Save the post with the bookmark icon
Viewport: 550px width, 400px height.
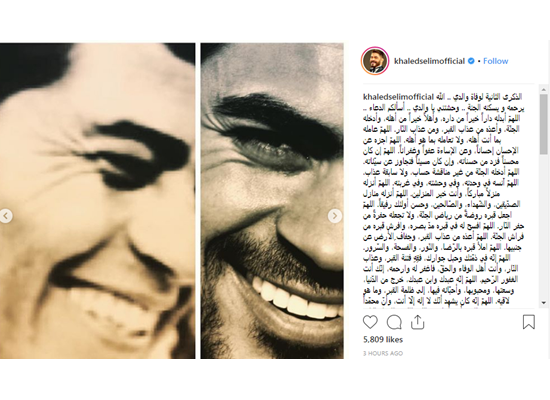[x=529, y=322]
